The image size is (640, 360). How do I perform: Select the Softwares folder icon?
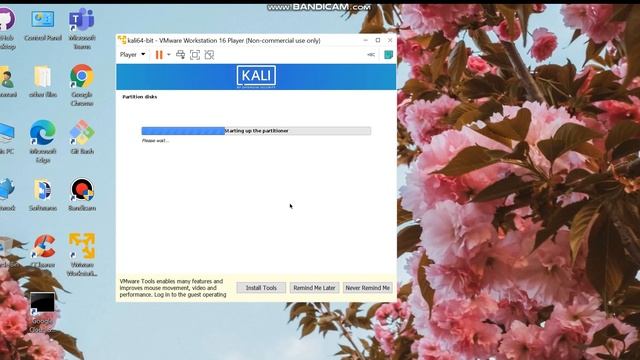pyautogui.click(x=43, y=194)
